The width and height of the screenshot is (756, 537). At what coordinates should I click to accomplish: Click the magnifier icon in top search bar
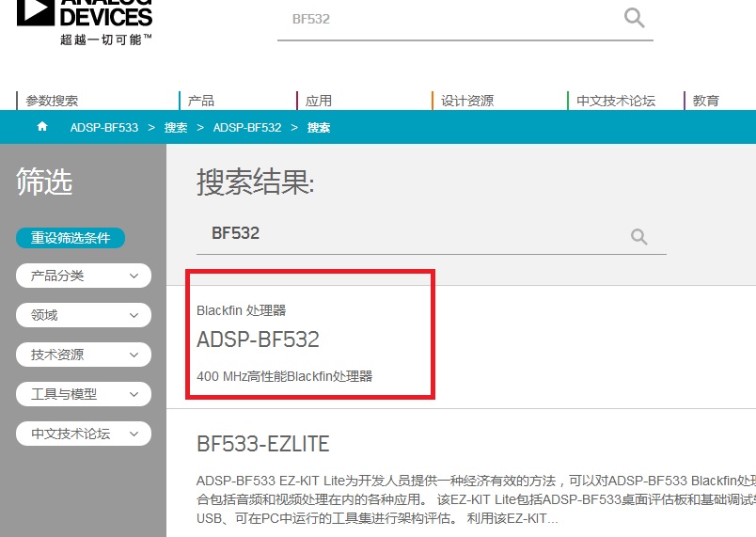634,18
